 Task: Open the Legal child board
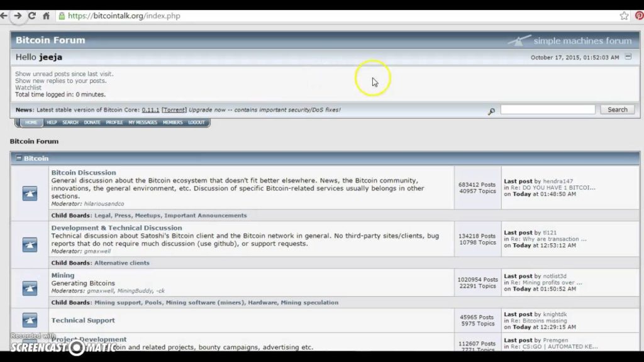point(103,216)
